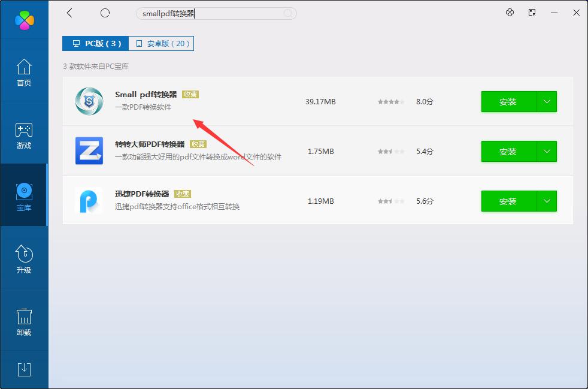Close the software manager window

[x=577, y=13]
